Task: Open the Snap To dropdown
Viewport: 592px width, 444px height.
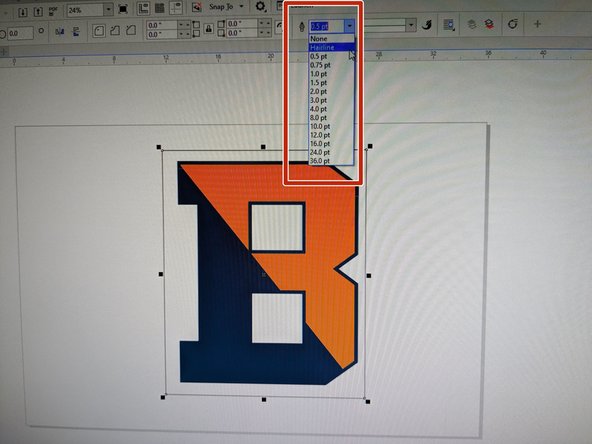Action: 242,6
